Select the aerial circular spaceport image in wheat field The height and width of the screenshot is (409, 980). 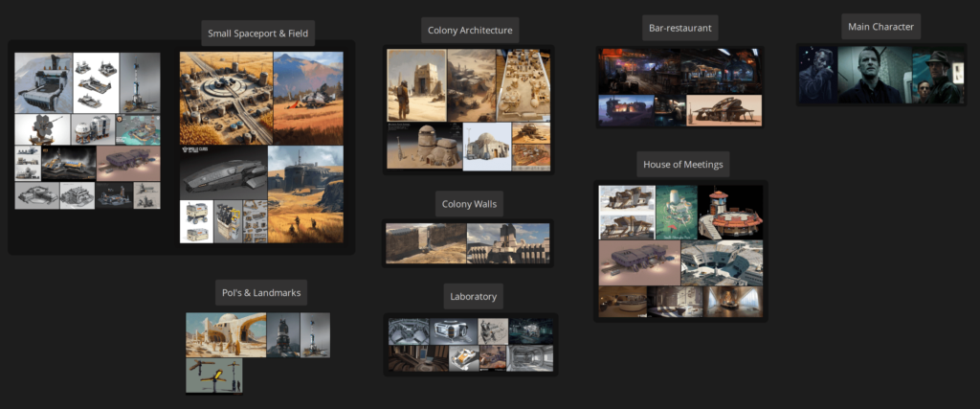tap(226, 98)
